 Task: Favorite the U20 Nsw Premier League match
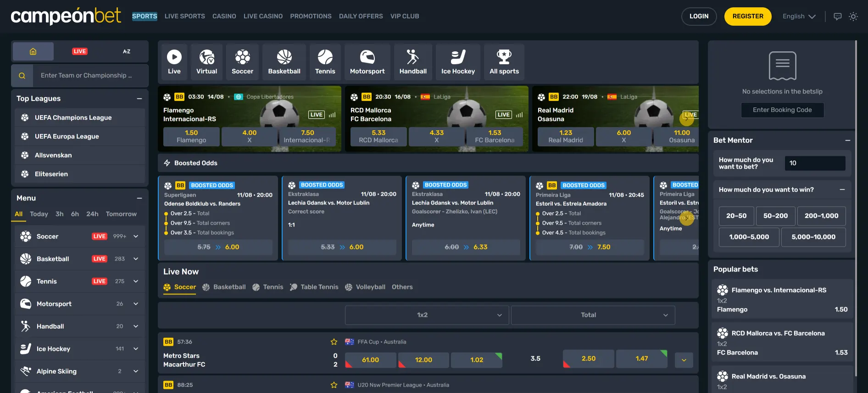(334, 385)
